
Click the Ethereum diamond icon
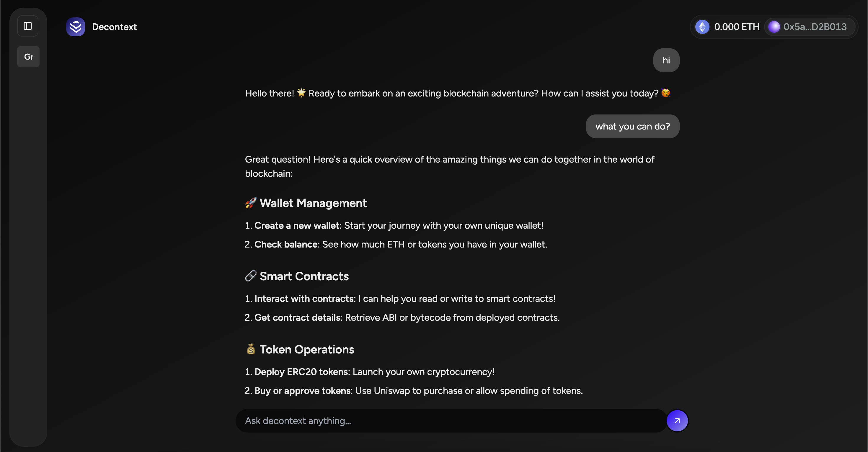point(702,27)
